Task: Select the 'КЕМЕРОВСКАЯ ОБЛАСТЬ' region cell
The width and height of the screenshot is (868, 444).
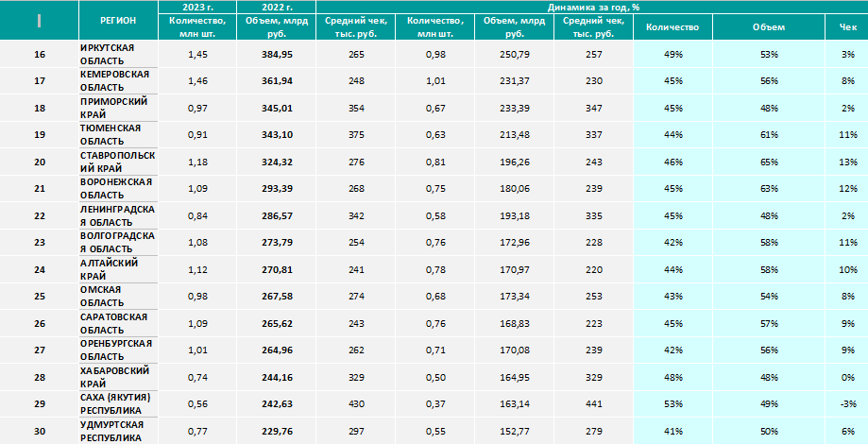Action: pyautogui.click(x=118, y=81)
